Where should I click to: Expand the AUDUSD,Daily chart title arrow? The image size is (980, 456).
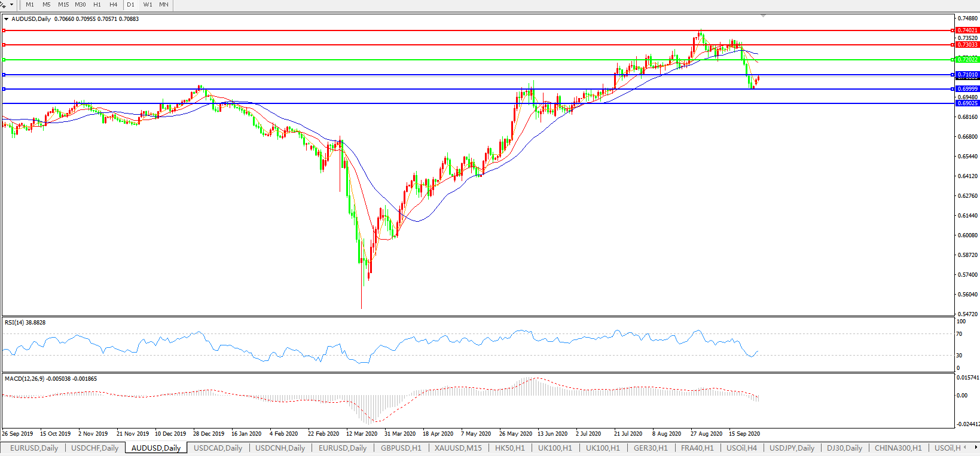(x=6, y=19)
